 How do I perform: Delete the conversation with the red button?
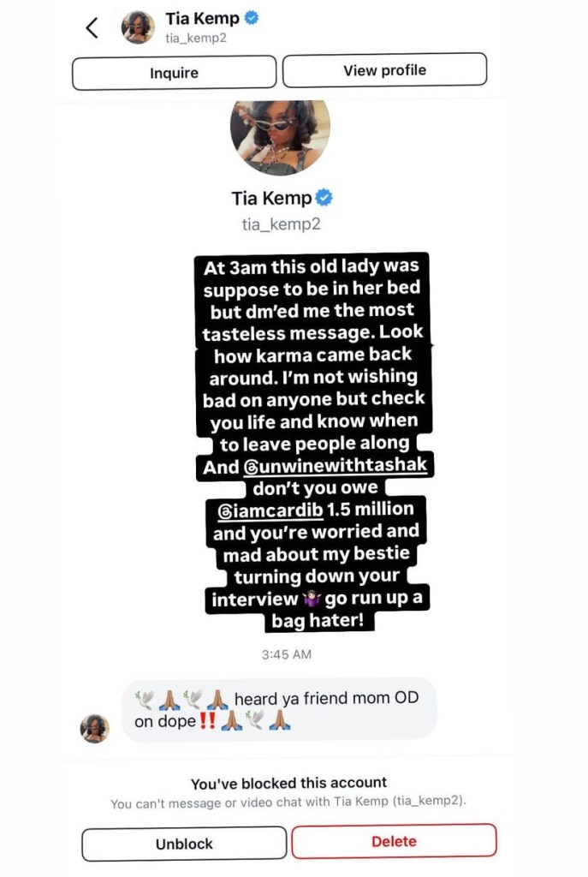click(394, 841)
